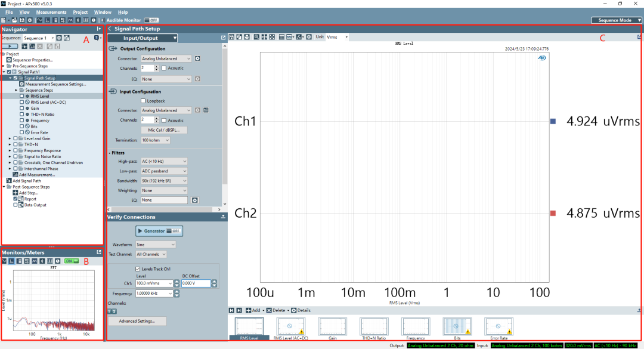This screenshot has width=644, height=349.
Task: Click the zoom magnifier icon above the graph
Action: 256,37
